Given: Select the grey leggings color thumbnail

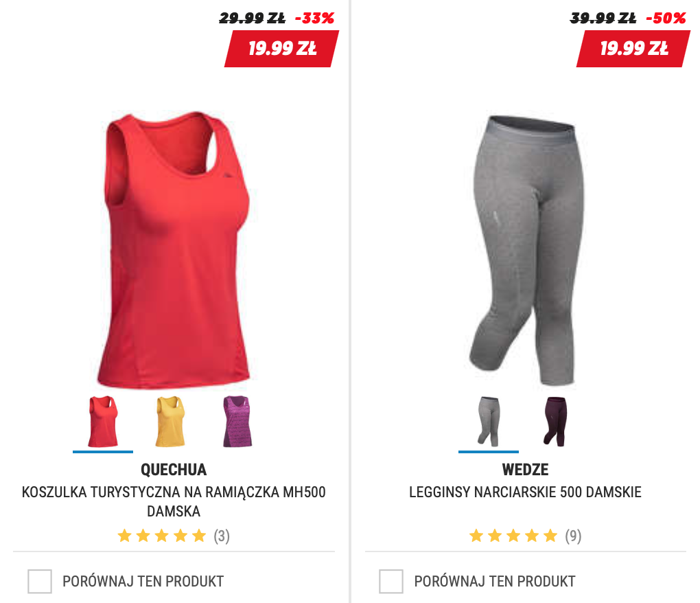Looking at the screenshot, I should tap(489, 421).
